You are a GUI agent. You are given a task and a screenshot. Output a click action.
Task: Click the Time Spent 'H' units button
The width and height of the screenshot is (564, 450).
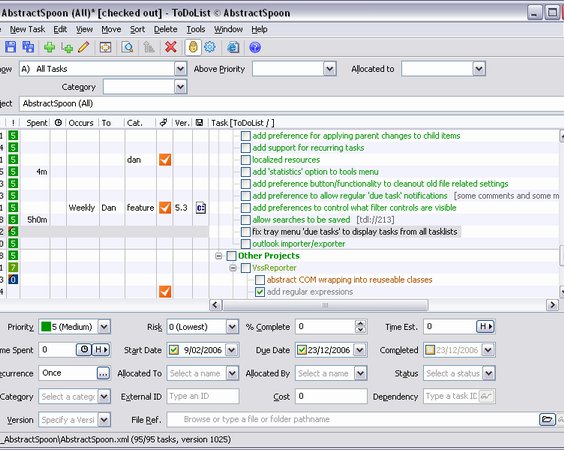pyautogui.click(x=101, y=349)
